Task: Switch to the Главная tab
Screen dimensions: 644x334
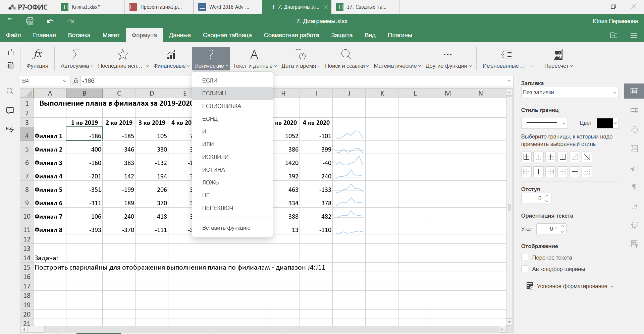Action: [44, 35]
